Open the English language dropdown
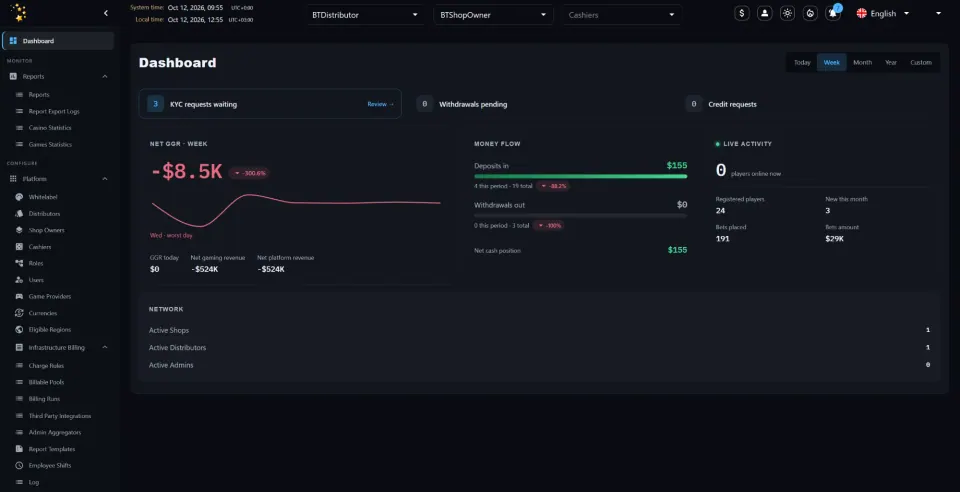This screenshot has width=960, height=492. (883, 13)
